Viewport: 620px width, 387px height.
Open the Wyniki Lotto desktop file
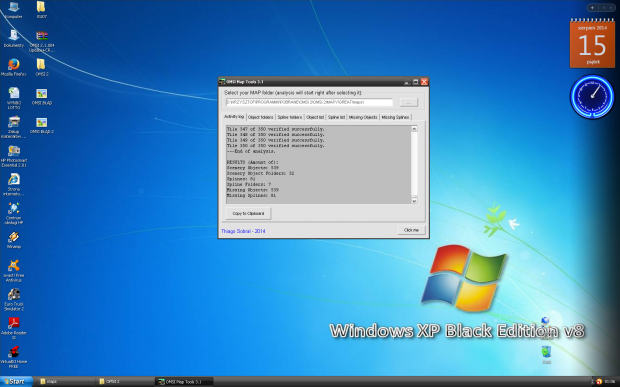coord(14,98)
